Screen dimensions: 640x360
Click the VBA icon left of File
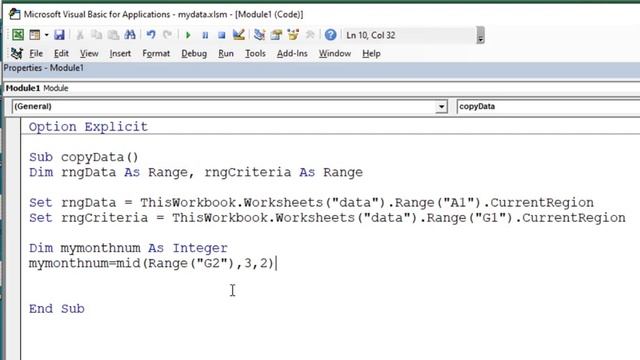[16, 53]
